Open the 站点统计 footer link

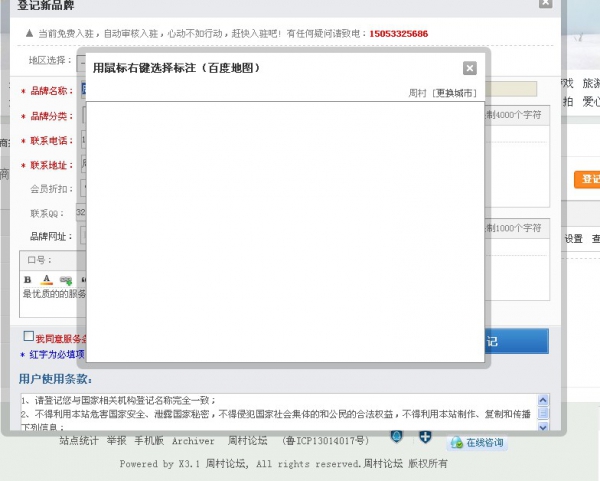click(x=79, y=441)
